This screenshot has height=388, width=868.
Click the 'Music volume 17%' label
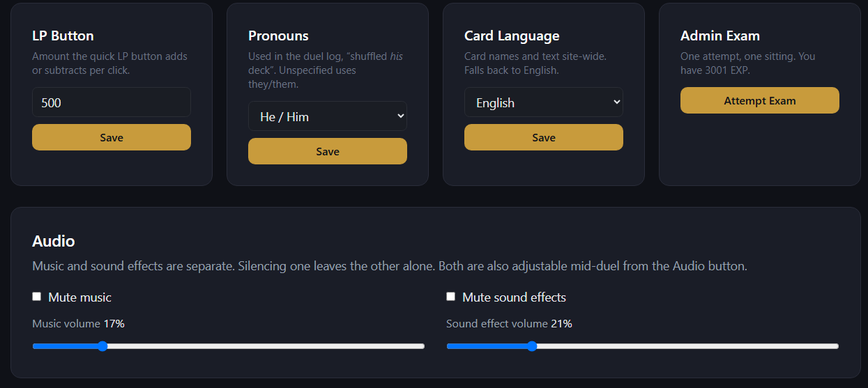[78, 323]
